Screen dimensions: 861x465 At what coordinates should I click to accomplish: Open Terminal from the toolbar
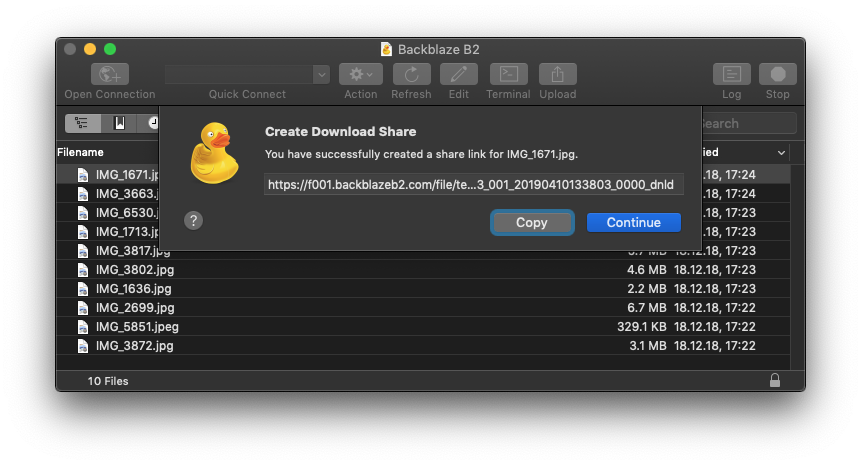(508, 74)
